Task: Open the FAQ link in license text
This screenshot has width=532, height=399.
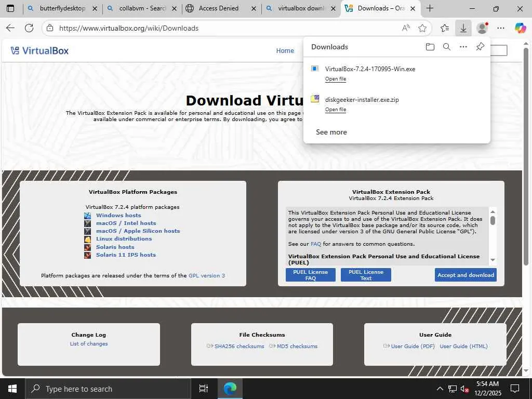Action: pyautogui.click(x=315, y=244)
